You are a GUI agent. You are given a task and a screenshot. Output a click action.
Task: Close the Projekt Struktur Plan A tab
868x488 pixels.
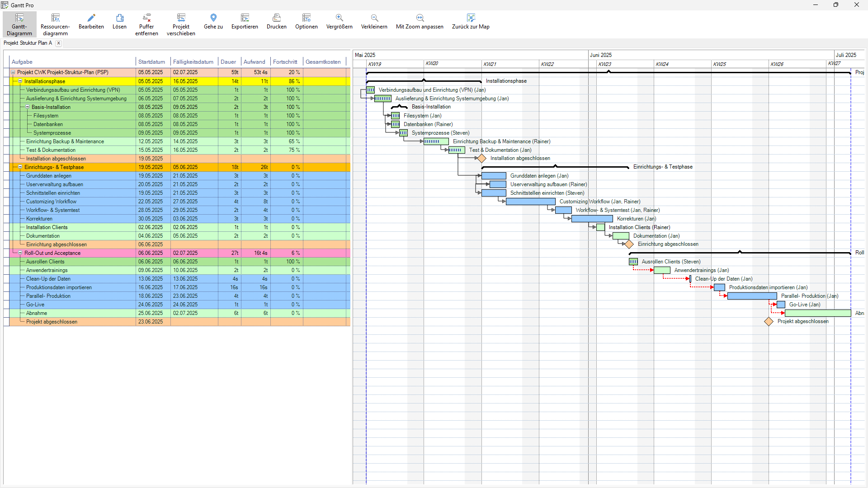[59, 43]
